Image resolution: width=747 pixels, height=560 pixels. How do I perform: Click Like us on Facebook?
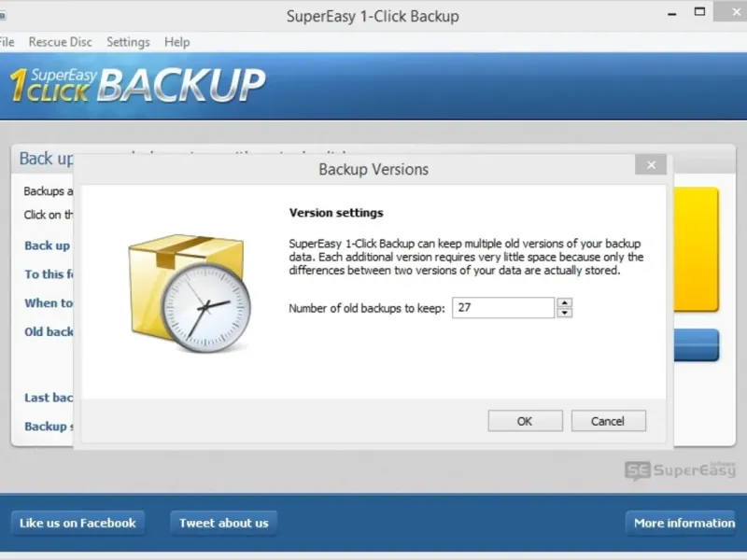pyautogui.click(x=78, y=523)
